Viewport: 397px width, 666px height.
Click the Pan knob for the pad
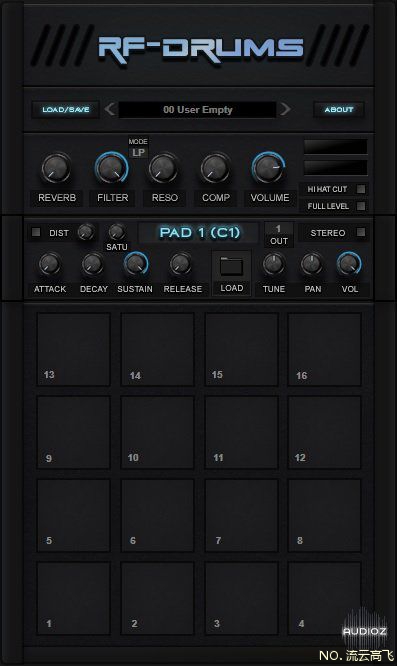(x=312, y=264)
